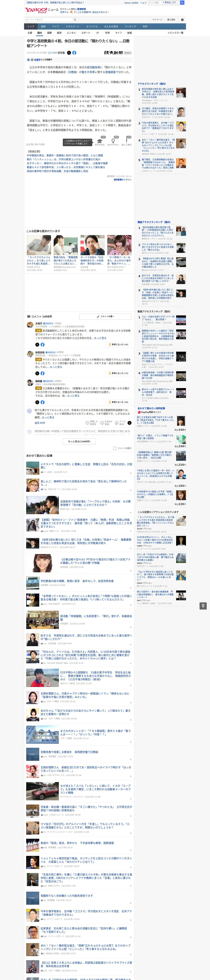Screen dimensions: 210x980
Task: Open the 国際 category tab
Action: pos(49,33)
